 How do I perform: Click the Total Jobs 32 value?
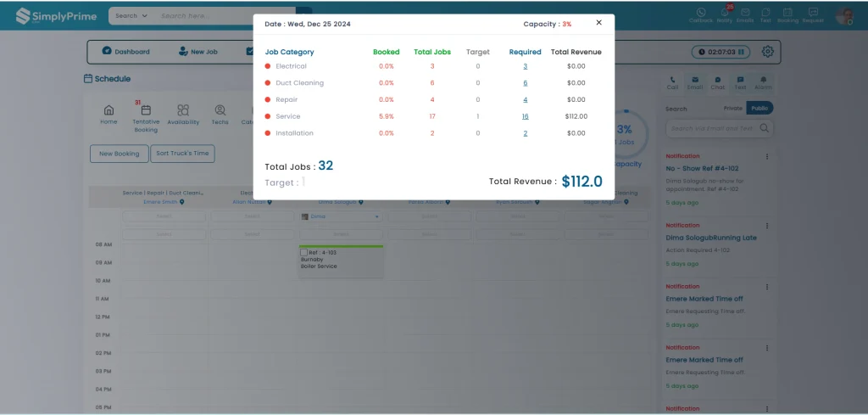pyautogui.click(x=325, y=165)
